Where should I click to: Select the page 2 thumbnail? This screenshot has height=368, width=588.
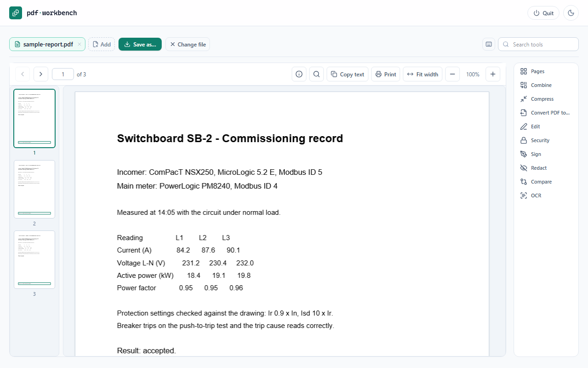(x=34, y=189)
